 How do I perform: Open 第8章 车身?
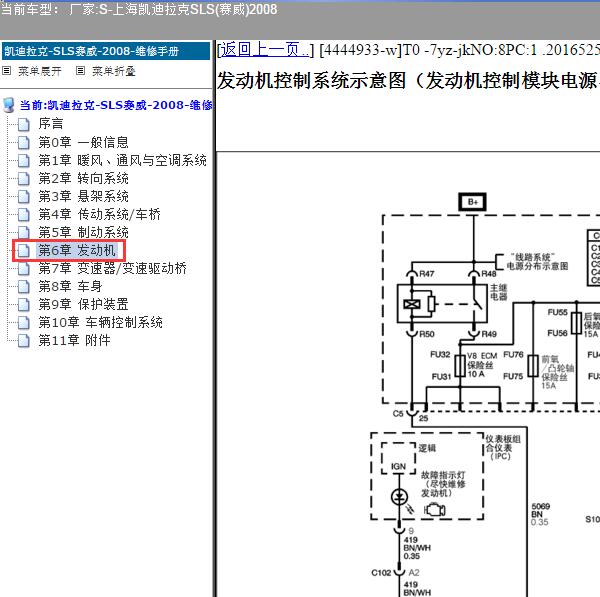pyautogui.click(x=70, y=286)
